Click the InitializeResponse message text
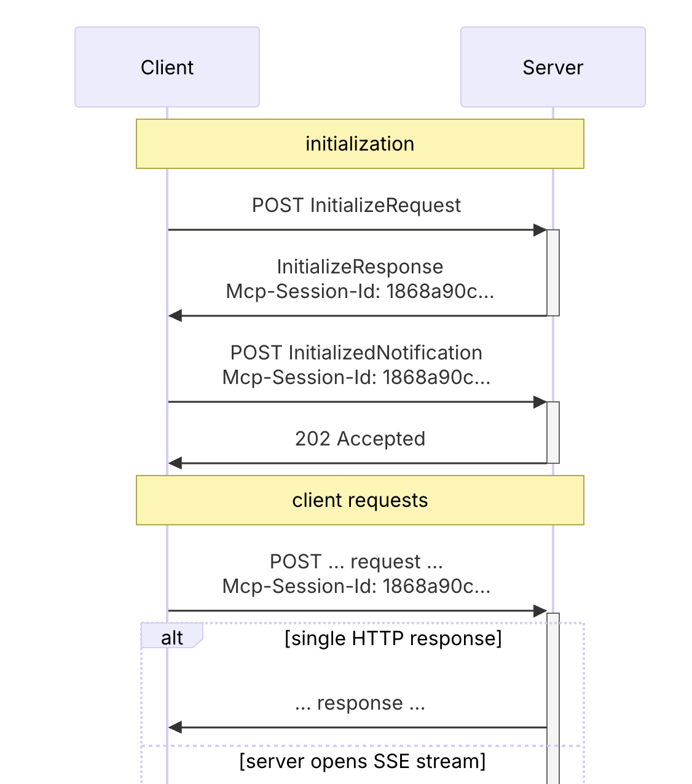The width and height of the screenshot is (692, 784). pyautogui.click(x=360, y=267)
